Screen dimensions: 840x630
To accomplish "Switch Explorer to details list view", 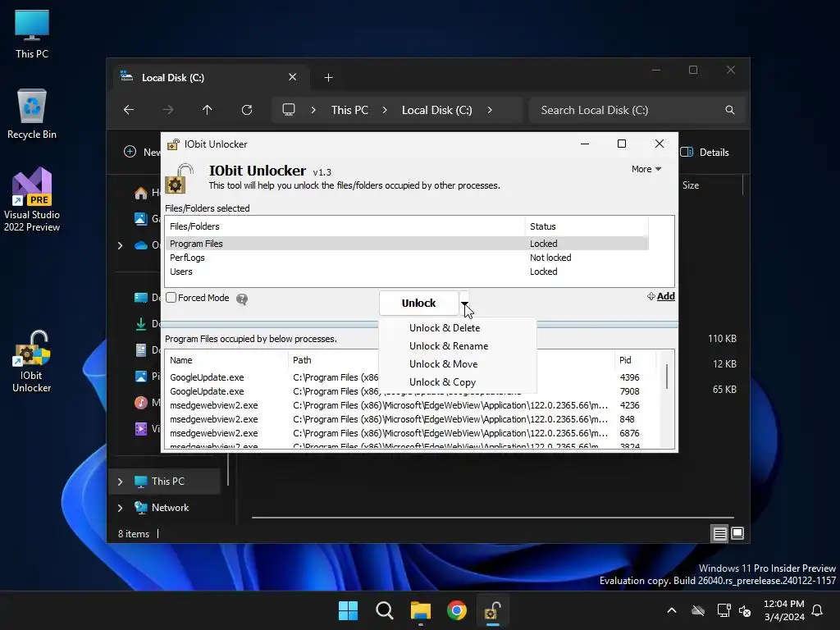I will click(x=719, y=533).
